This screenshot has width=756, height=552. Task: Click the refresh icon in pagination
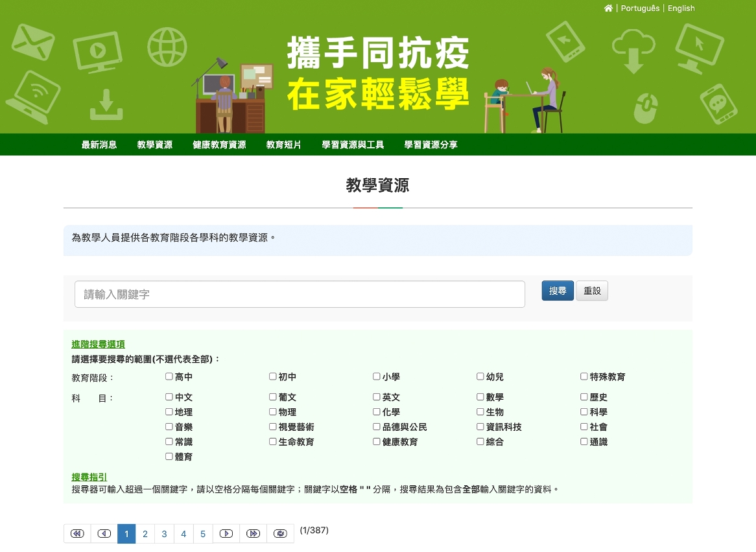[x=280, y=534]
